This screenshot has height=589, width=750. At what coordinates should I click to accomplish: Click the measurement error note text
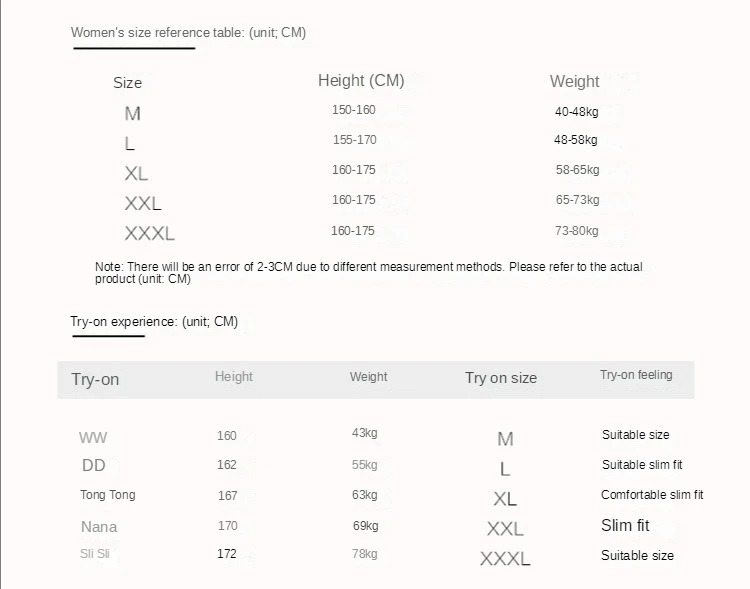(x=368, y=273)
